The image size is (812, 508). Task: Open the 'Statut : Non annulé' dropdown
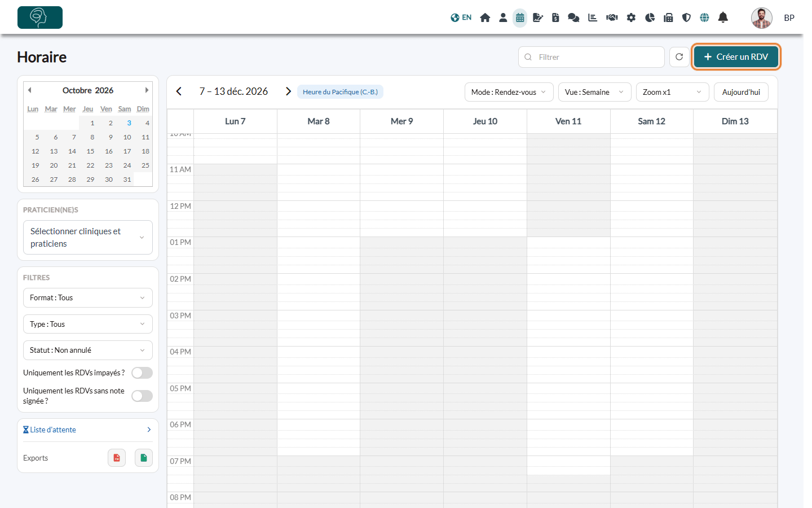pyautogui.click(x=88, y=350)
